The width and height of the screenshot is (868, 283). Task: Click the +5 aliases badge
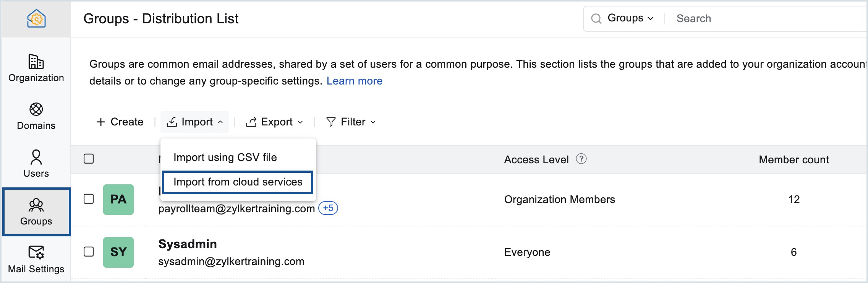point(328,208)
